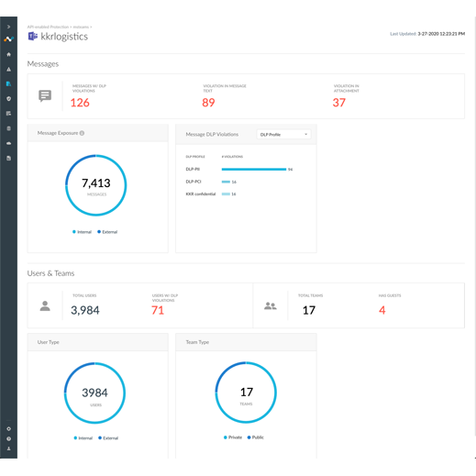Screen dimensions: 476x476
Task: Click the 3984 users donut chart
Action: point(94,393)
